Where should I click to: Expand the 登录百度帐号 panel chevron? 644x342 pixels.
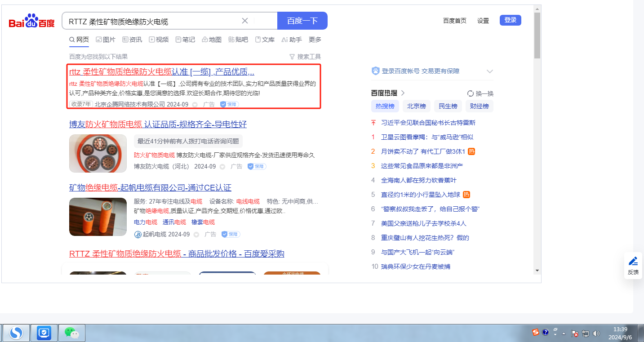click(490, 71)
